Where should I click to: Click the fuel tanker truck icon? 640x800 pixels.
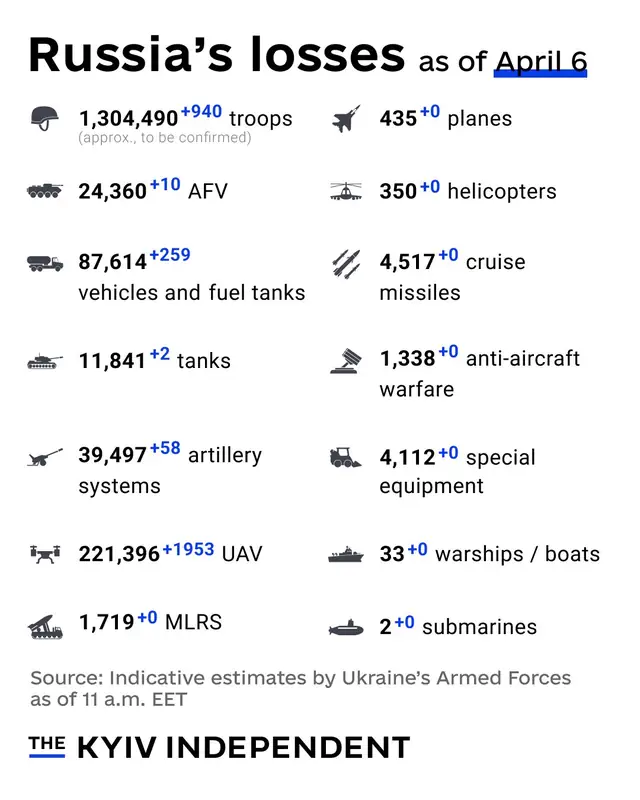click(x=45, y=263)
